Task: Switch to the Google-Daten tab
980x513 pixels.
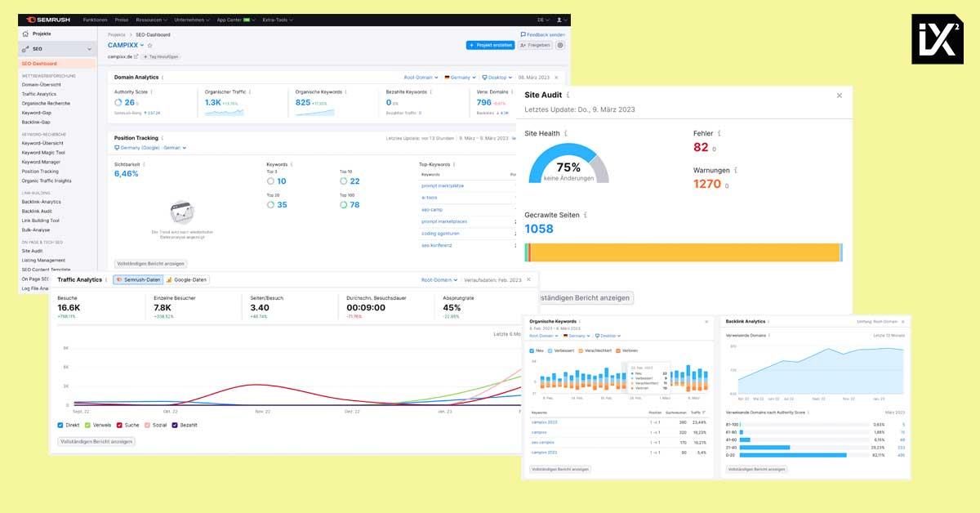Action: click(187, 279)
